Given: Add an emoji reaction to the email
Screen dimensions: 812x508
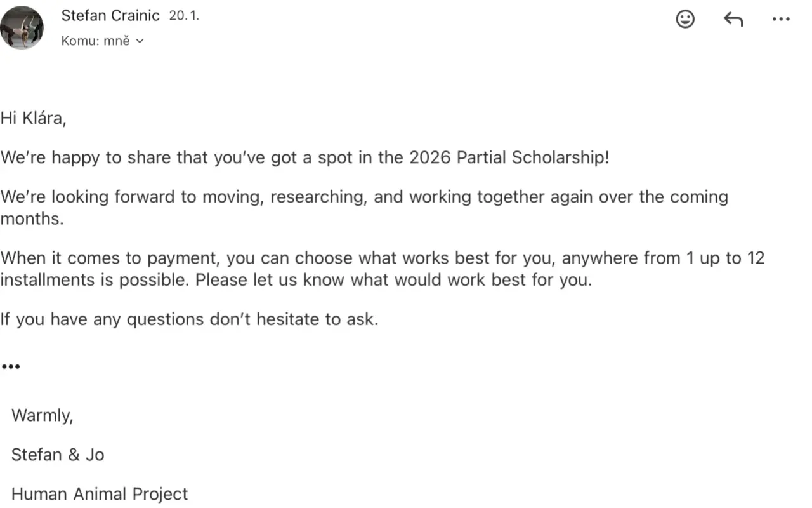Looking at the screenshot, I should pos(685,19).
